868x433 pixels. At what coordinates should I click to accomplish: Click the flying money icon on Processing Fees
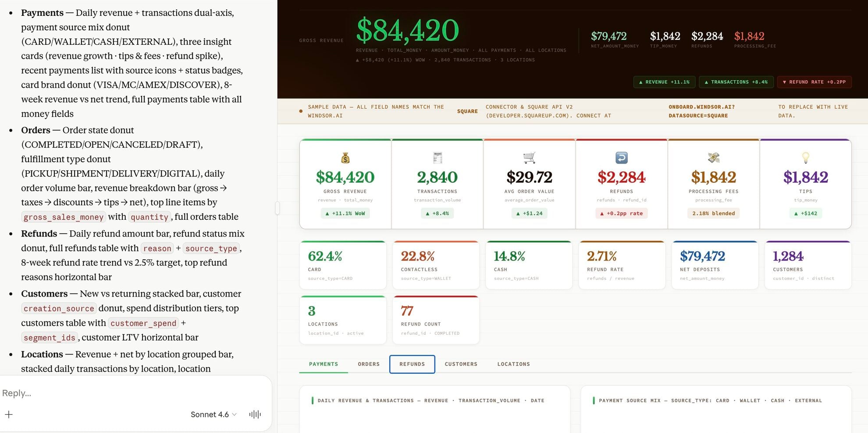click(714, 157)
